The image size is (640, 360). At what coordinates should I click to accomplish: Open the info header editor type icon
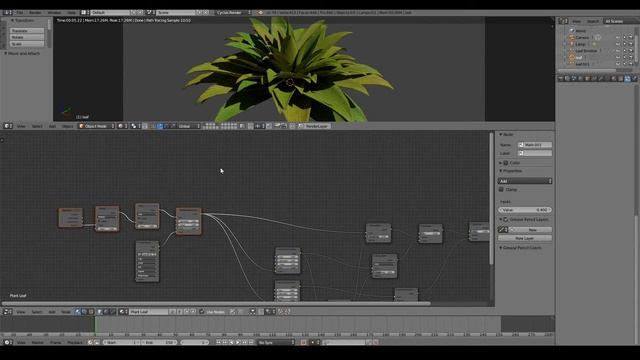[x=7, y=13]
